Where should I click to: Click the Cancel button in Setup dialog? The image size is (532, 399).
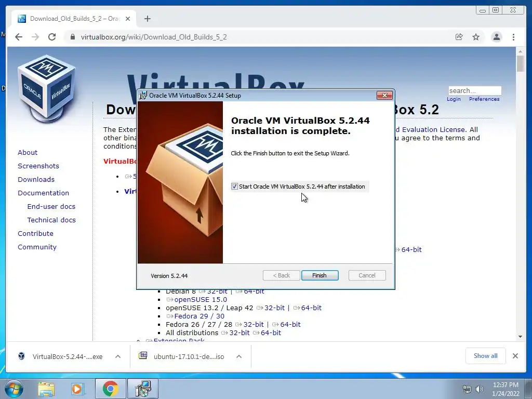(367, 275)
